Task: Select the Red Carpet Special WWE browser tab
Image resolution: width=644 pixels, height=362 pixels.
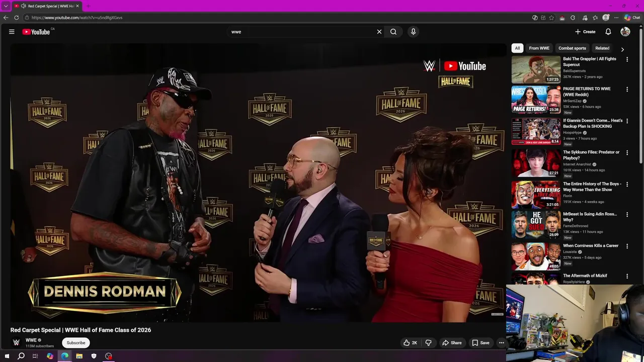Action: [x=47, y=6]
